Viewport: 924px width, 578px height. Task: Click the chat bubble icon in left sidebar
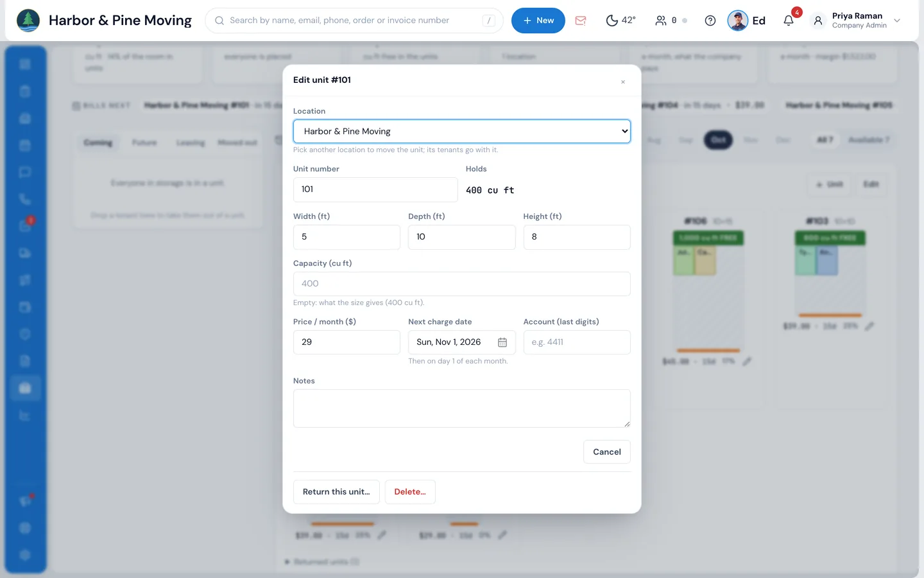pyautogui.click(x=25, y=172)
